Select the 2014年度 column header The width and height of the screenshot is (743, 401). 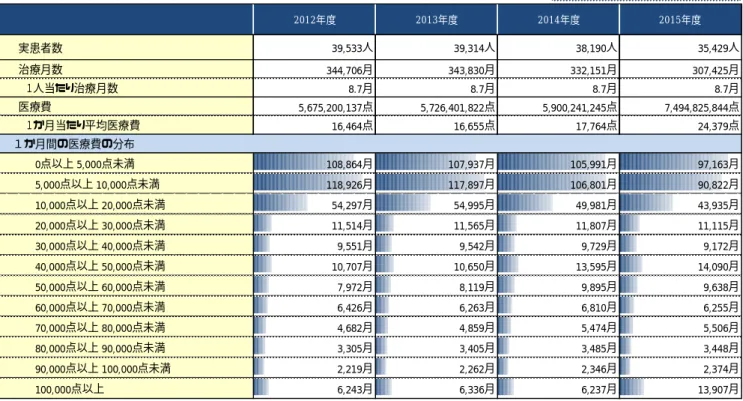[558, 19]
